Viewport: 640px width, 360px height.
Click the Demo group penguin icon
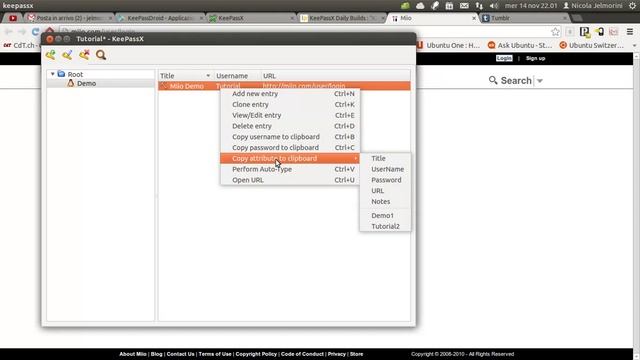point(71,83)
